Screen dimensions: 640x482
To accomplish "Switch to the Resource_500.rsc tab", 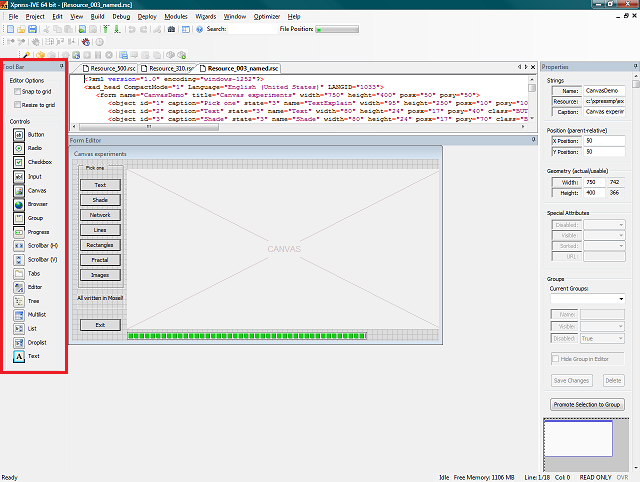I will (114, 68).
